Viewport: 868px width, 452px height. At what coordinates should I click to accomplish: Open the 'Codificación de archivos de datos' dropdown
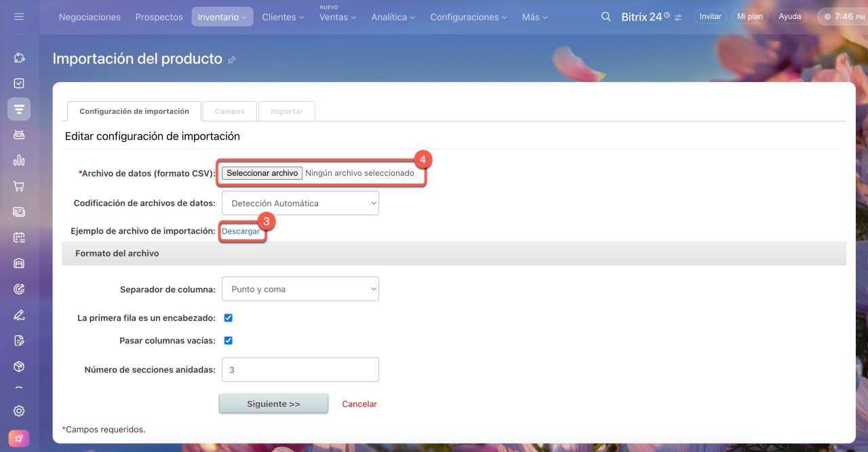[300, 203]
